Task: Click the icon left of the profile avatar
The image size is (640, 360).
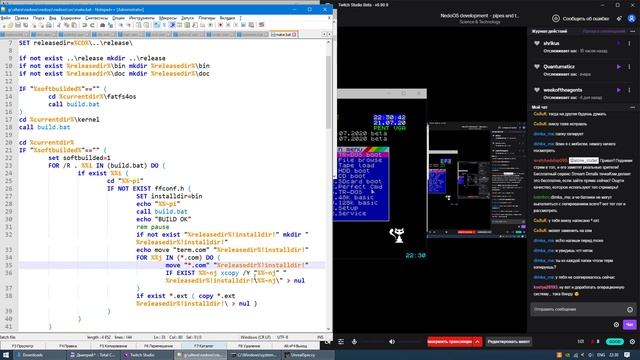Action: click(x=619, y=18)
